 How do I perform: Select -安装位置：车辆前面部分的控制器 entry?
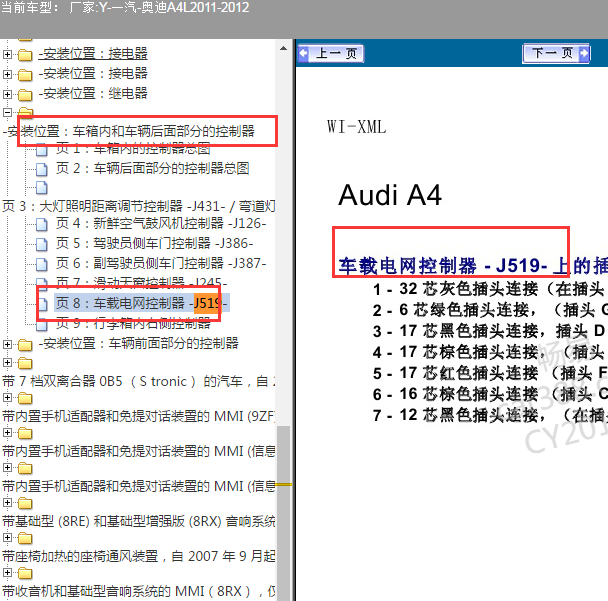(138, 343)
